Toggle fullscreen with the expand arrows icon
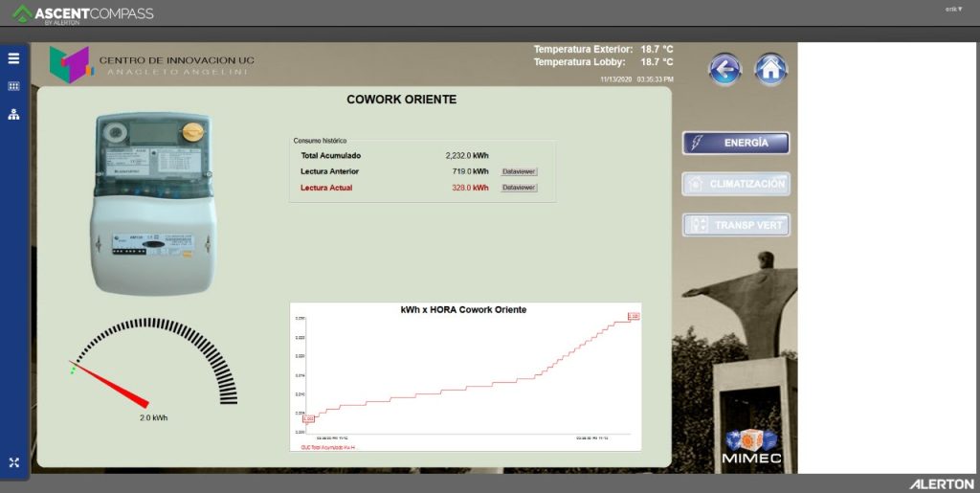This screenshot has width=980, height=493. pyautogui.click(x=13, y=462)
